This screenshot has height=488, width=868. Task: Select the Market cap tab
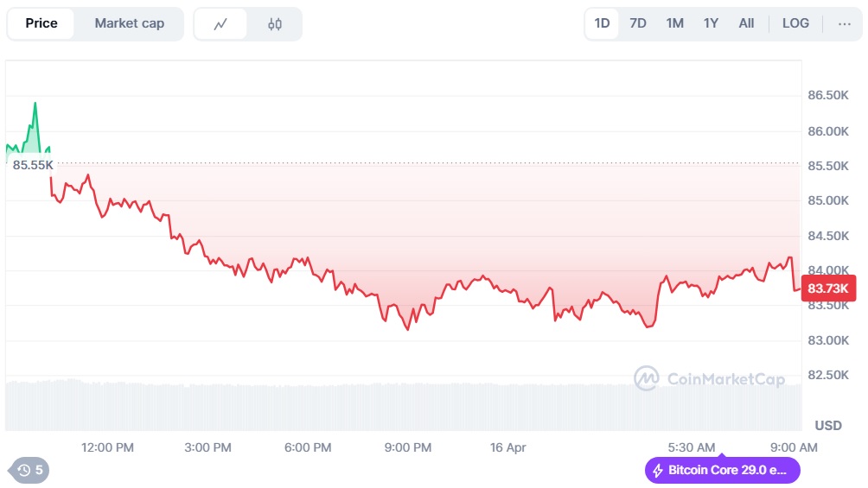pyautogui.click(x=129, y=23)
